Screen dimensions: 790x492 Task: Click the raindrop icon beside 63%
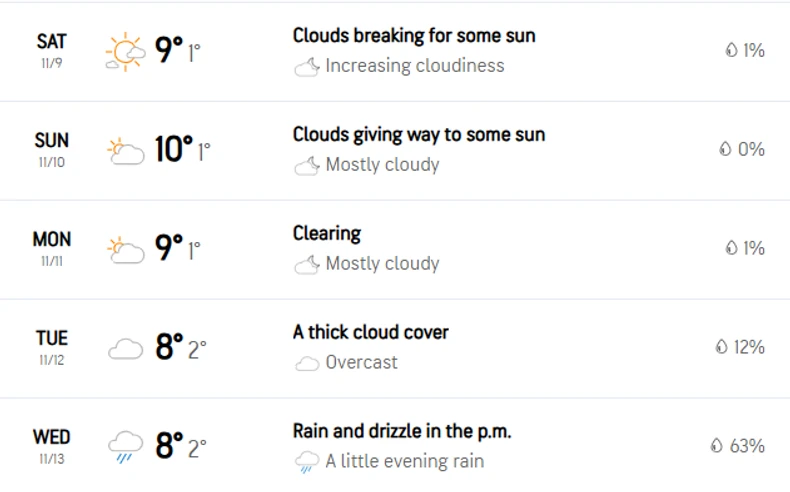pyautogui.click(x=716, y=446)
